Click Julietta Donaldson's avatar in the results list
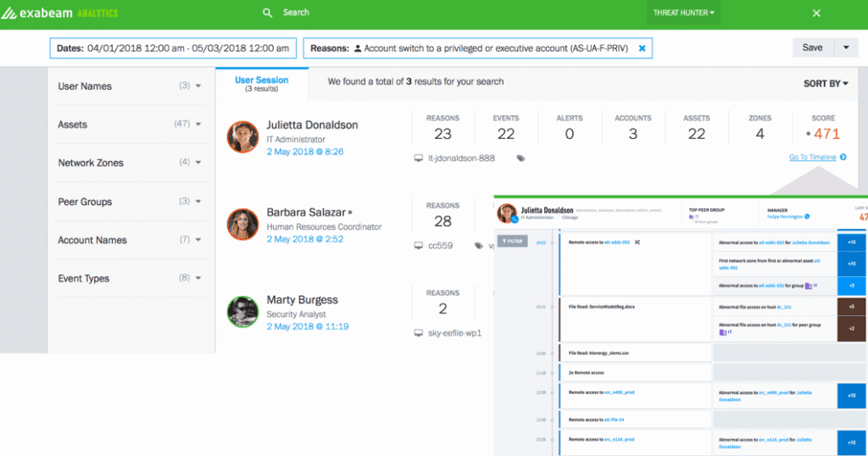 (243, 136)
